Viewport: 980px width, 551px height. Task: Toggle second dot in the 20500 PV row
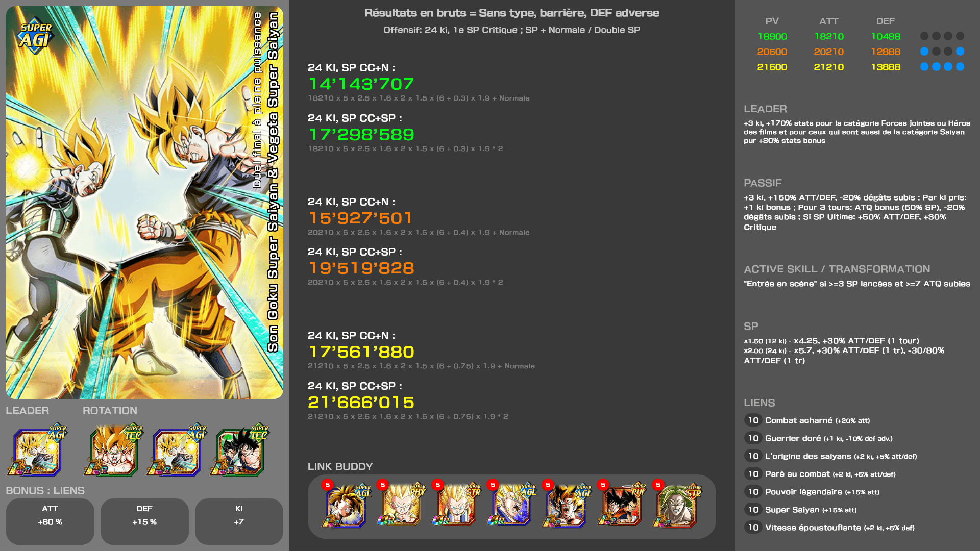pos(936,52)
